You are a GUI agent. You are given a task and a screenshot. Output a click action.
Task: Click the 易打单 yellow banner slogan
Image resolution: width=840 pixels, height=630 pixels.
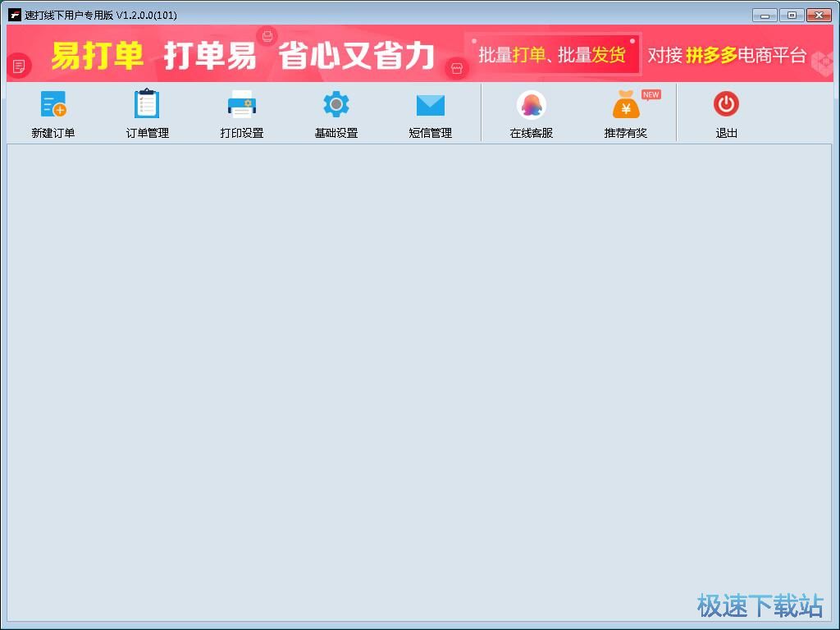pos(98,56)
